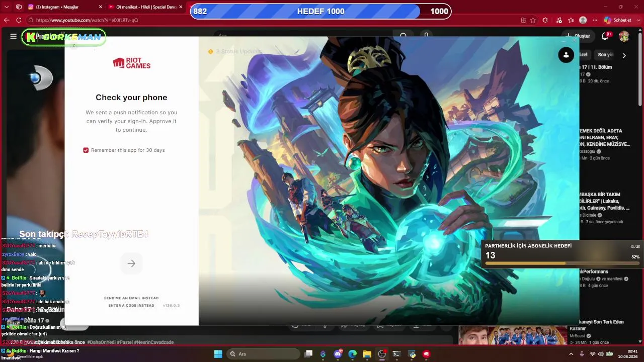Open the Python app on the taskbar

[x=412, y=354]
